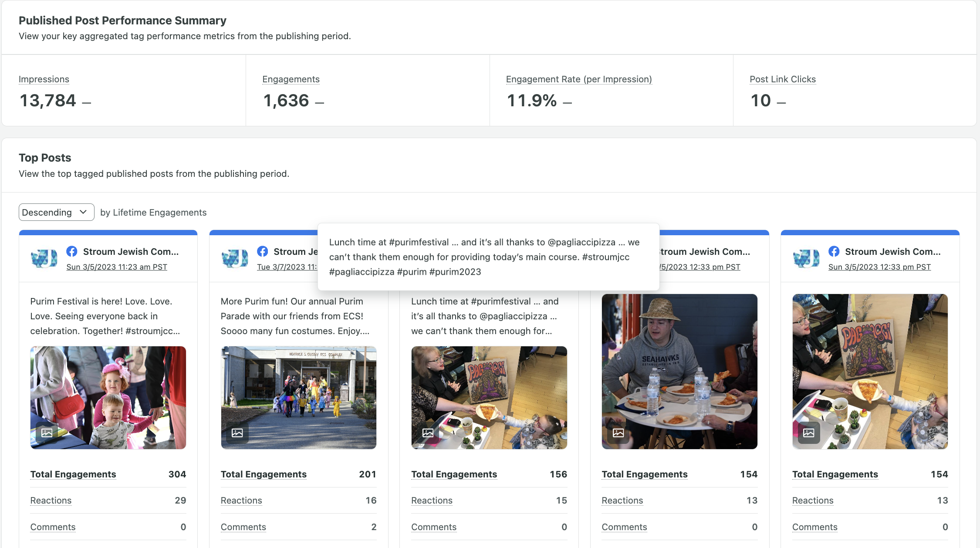Click image type icon on toddlers photo
Viewport: 980px width, 548px height.
[x=47, y=433]
